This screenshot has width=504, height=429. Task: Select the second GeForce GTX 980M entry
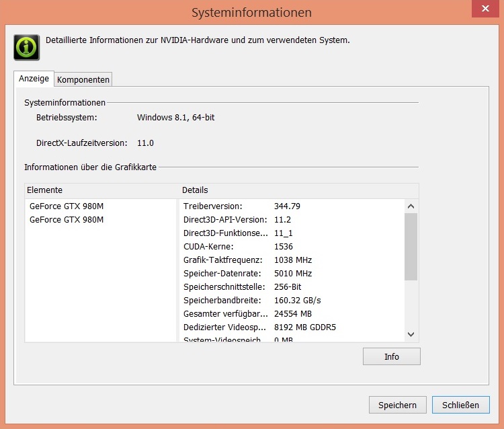tap(67, 220)
